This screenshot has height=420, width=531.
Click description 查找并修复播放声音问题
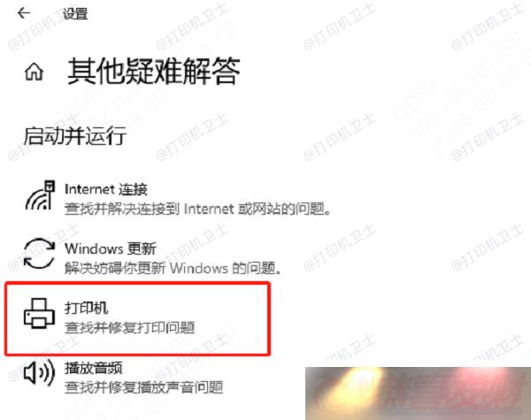144,387
